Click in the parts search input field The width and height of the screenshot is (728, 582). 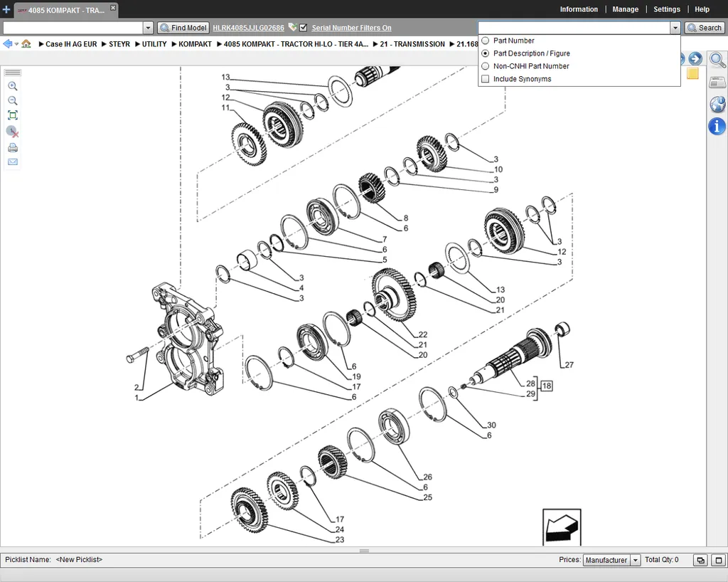click(x=574, y=28)
